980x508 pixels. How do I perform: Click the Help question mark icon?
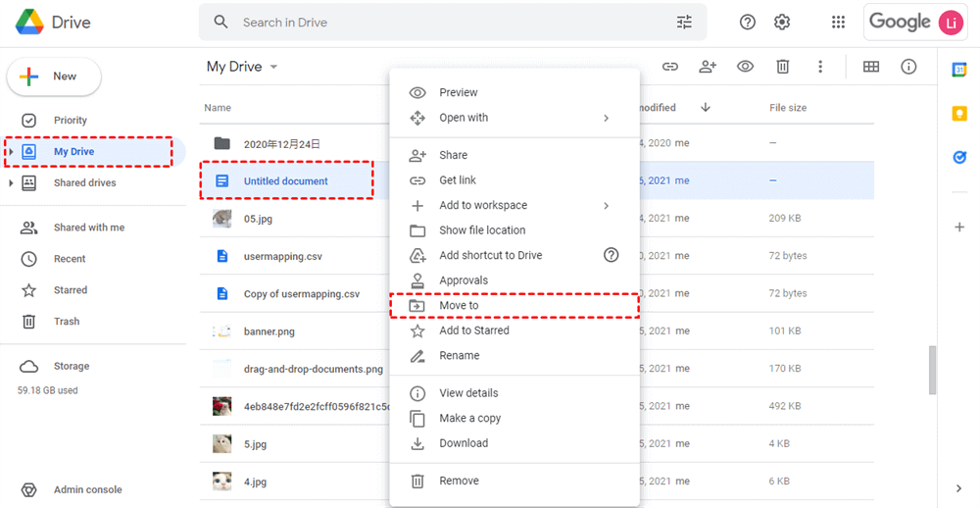[748, 22]
